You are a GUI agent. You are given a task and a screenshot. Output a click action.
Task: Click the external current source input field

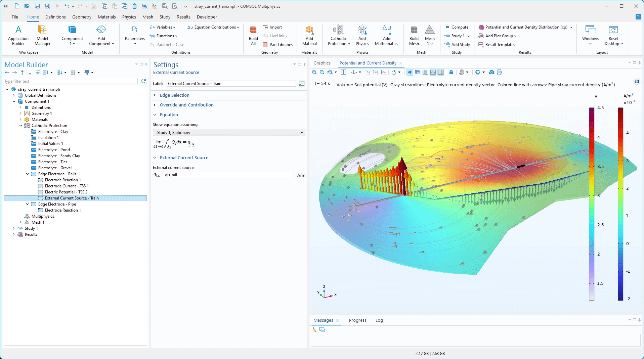point(229,175)
